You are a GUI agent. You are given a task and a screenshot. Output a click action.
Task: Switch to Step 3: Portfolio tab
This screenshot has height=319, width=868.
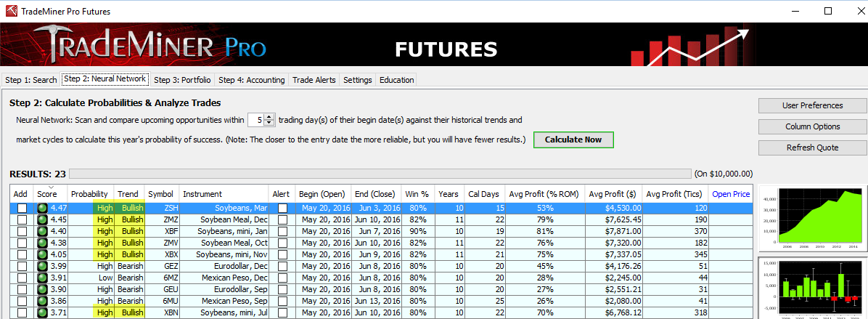point(182,80)
